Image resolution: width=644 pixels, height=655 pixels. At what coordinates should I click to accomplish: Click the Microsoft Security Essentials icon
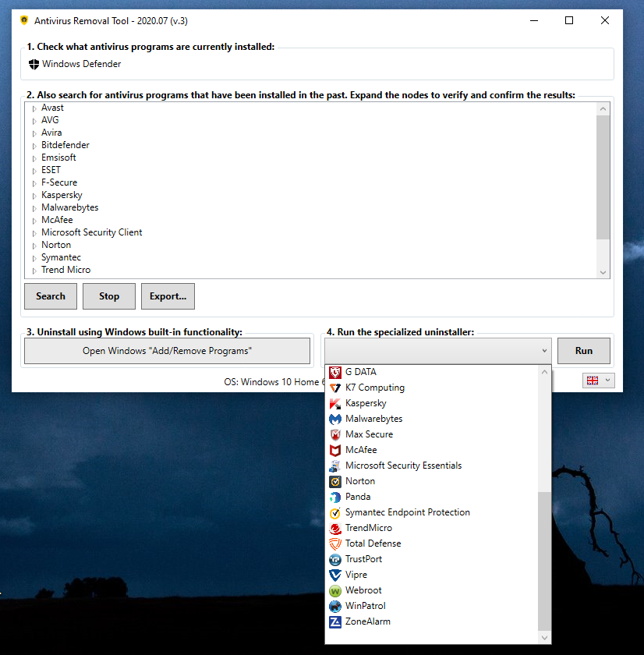(x=335, y=466)
